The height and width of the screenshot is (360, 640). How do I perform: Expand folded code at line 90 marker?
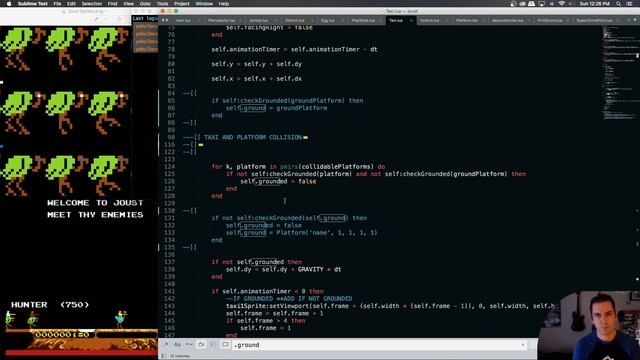(x=306, y=138)
